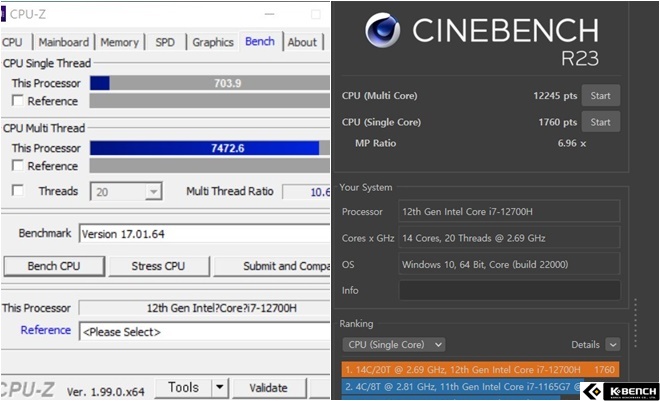The width and height of the screenshot is (660, 401).
Task: Click the multi thread 7472.6 score bar
Action: point(210,148)
